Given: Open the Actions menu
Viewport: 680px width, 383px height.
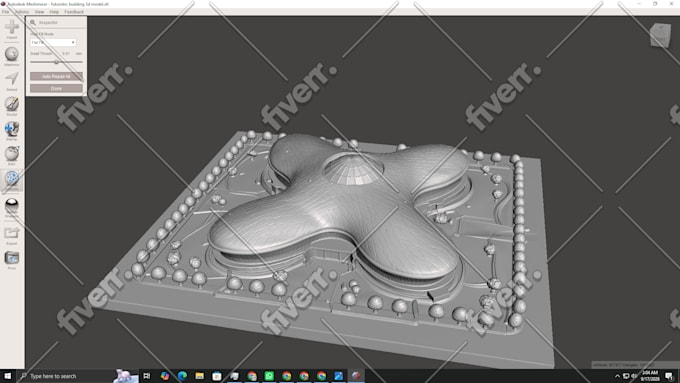Looking at the screenshot, I should click(22, 12).
